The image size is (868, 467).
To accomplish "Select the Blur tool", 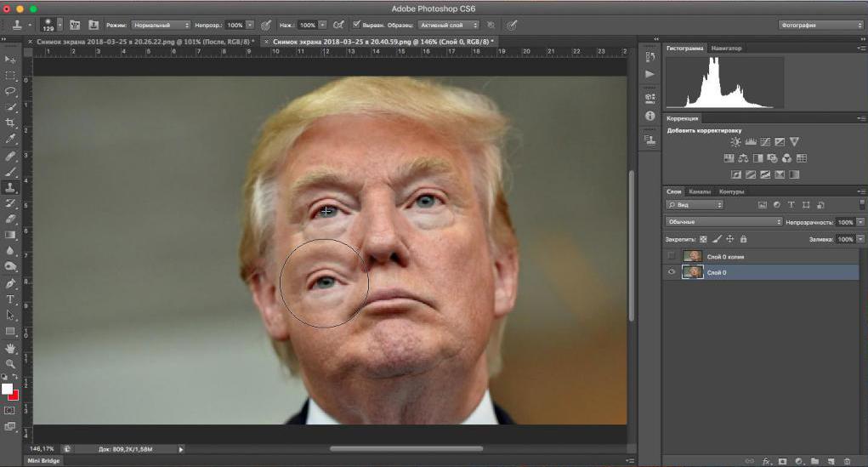I will (10, 250).
